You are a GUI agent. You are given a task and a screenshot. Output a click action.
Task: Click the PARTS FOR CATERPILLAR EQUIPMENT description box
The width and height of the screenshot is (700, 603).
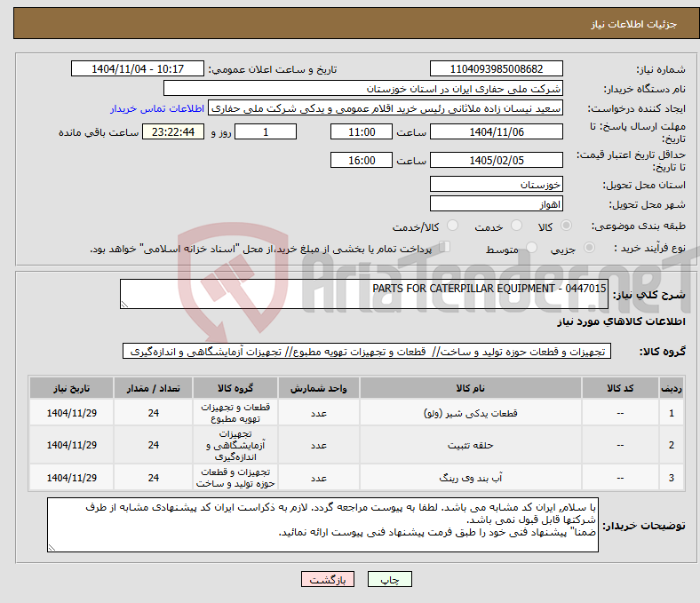coord(364,294)
